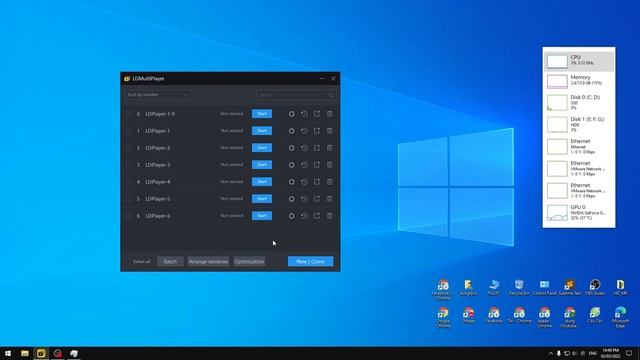This screenshot has height=360, width=640.
Task: Open backup/restore for LDPlayer-3 row
Action: (304, 165)
